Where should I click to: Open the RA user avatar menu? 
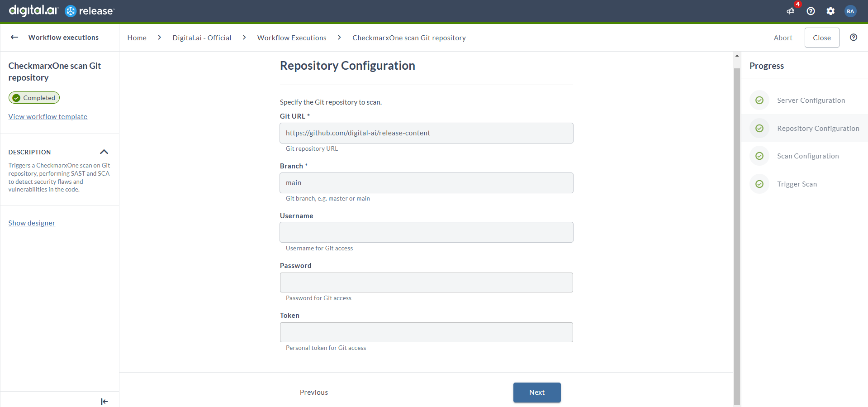click(850, 11)
